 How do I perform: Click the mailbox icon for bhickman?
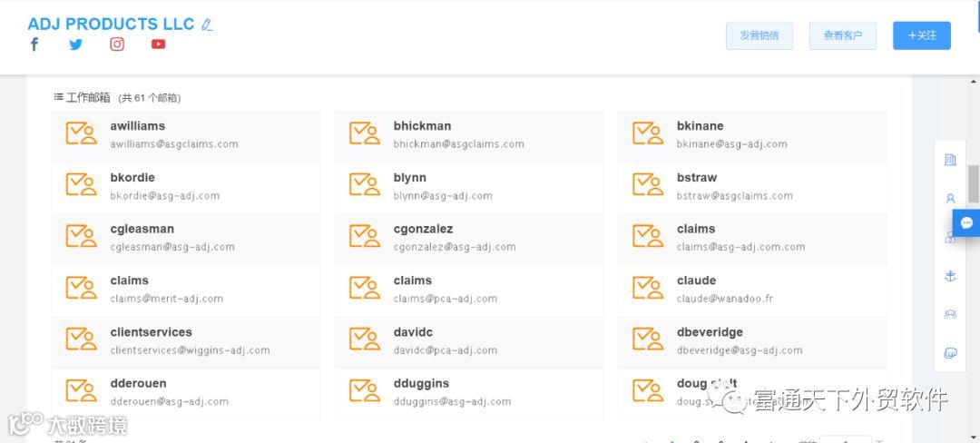[365, 133]
